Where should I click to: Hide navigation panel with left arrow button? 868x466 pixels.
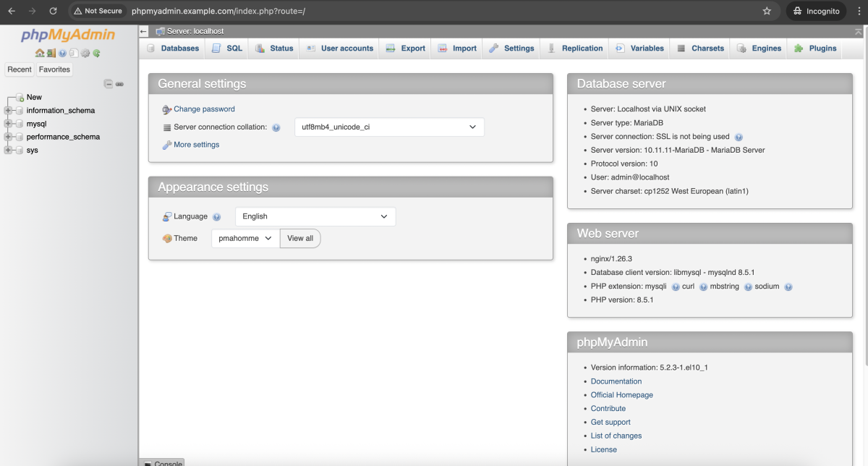point(143,32)
